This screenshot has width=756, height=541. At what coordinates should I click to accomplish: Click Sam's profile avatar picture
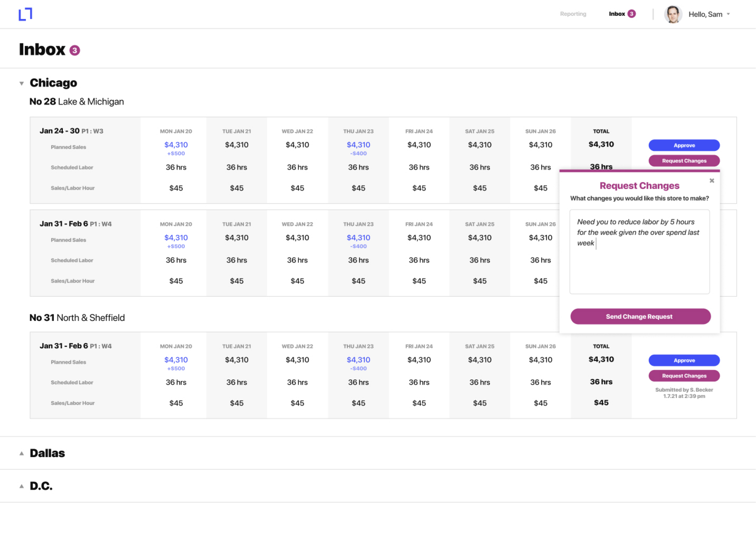point(673,14)
